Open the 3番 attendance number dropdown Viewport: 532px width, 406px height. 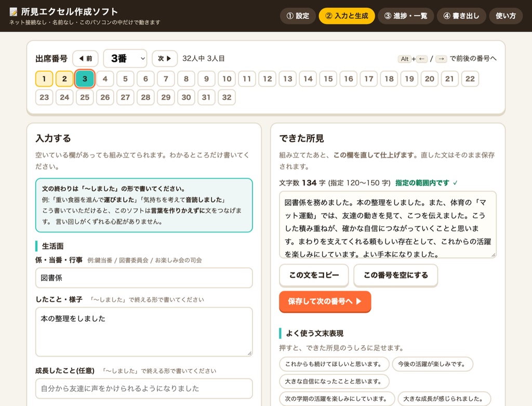tap(125, 58)
